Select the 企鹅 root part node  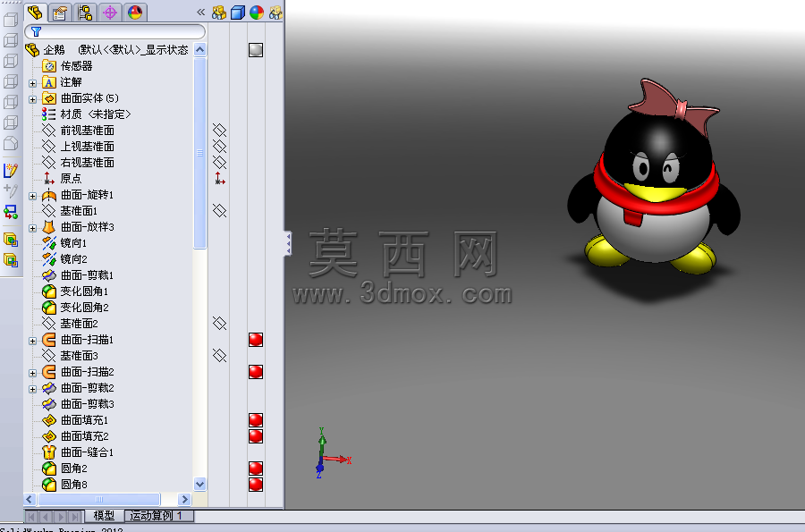[x=107, y=50]
